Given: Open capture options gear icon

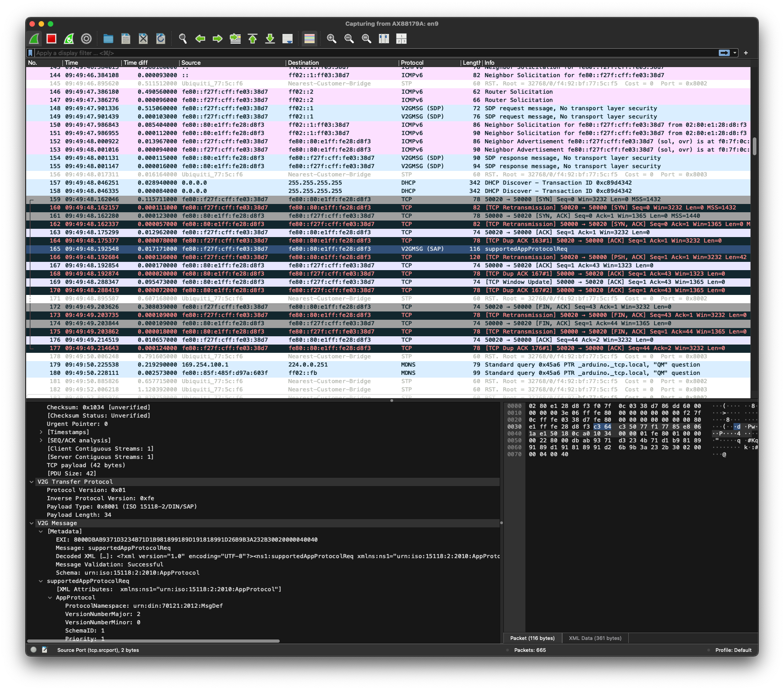Looking at the screenshot, I should coord(86,39).
